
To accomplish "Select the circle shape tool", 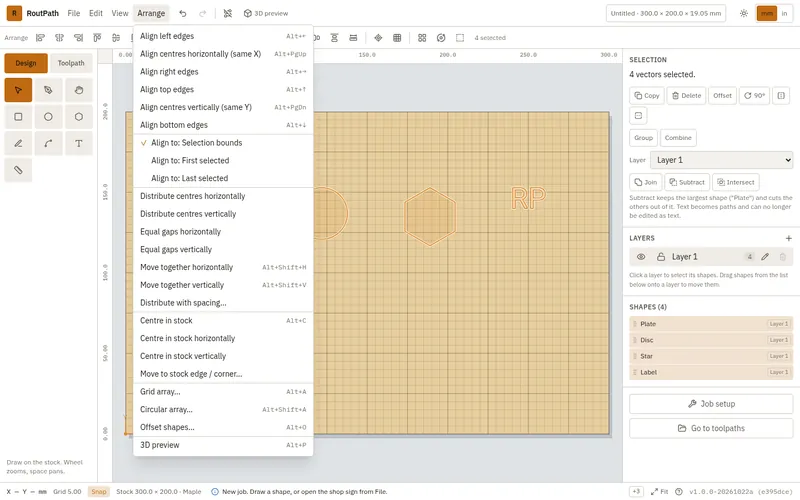I will point(48,117).
